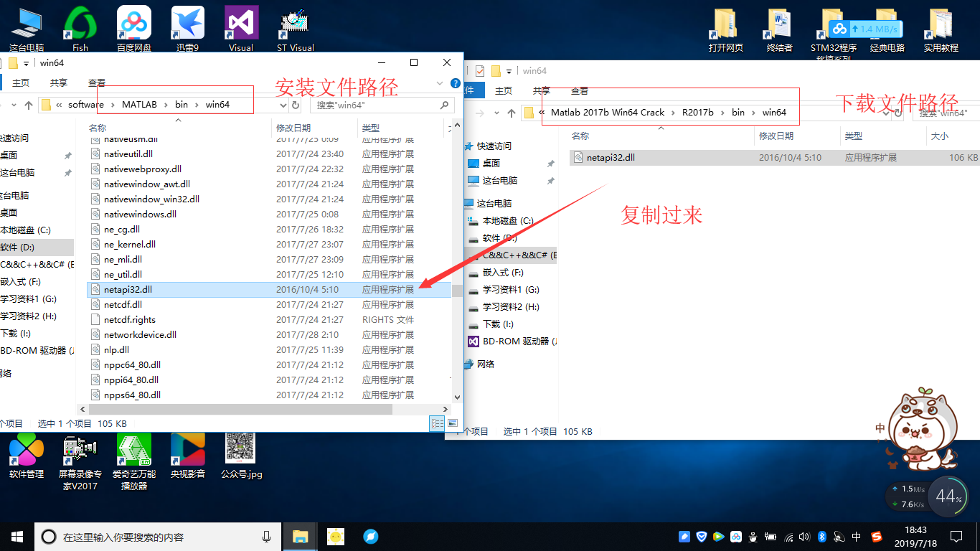
Task: Sort by 大小 column in the right window
Action: click(953, 136)
